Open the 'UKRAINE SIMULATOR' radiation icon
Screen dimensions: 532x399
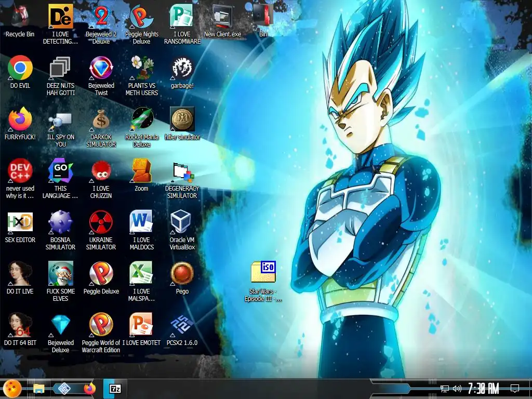(x=101, y=230)
